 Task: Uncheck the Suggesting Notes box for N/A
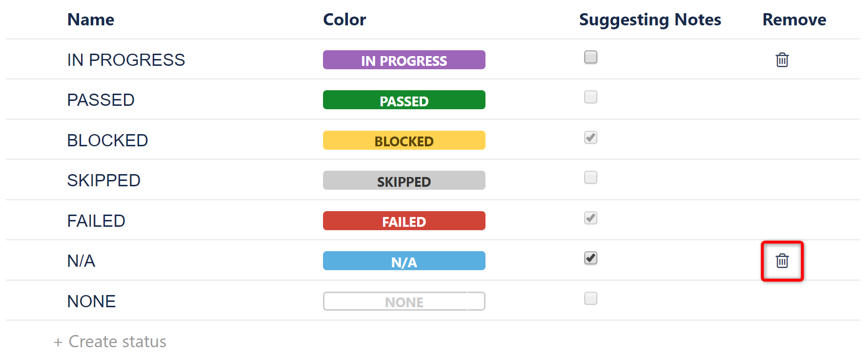point(590,258)
